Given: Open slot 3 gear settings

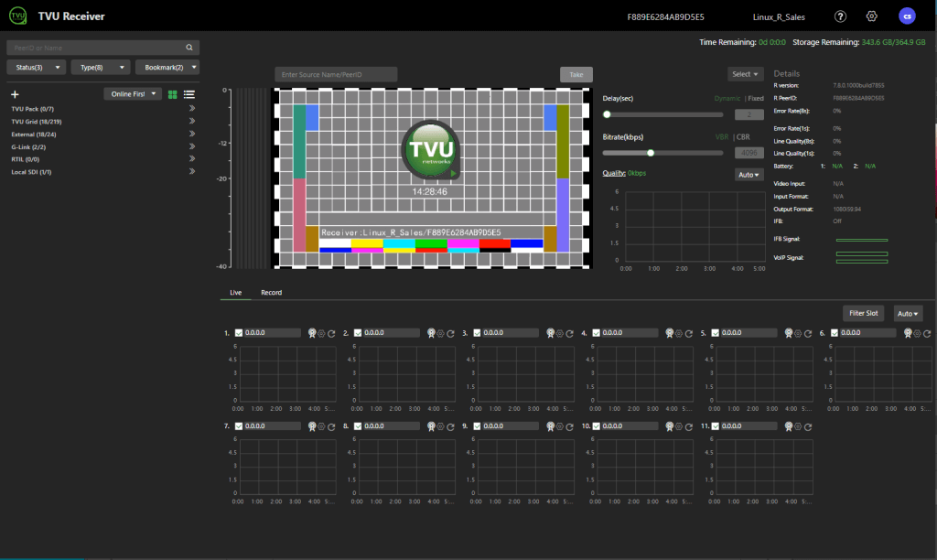Looking at the screenshot, I should coord(560,333).
